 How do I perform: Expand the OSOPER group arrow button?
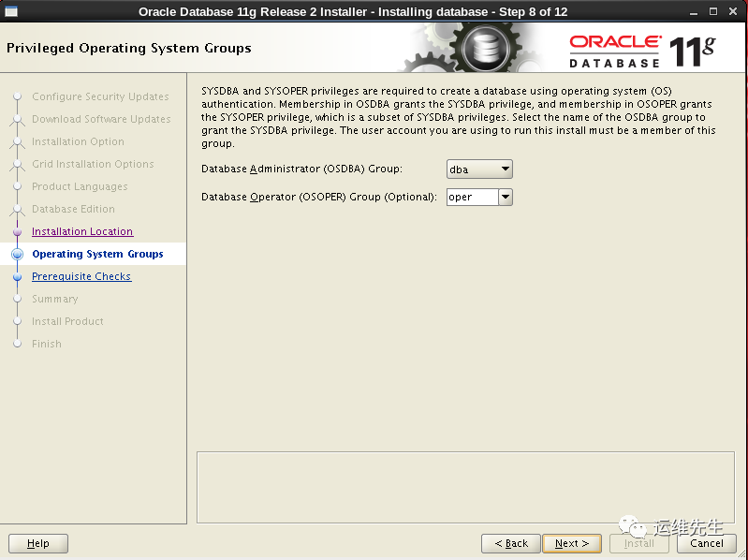tap(506, 197)
